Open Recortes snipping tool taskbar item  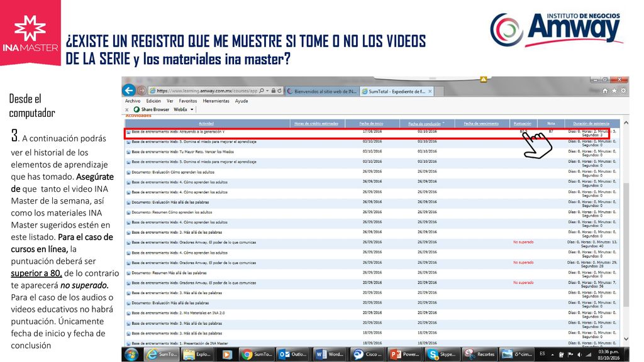coord(479,354)
